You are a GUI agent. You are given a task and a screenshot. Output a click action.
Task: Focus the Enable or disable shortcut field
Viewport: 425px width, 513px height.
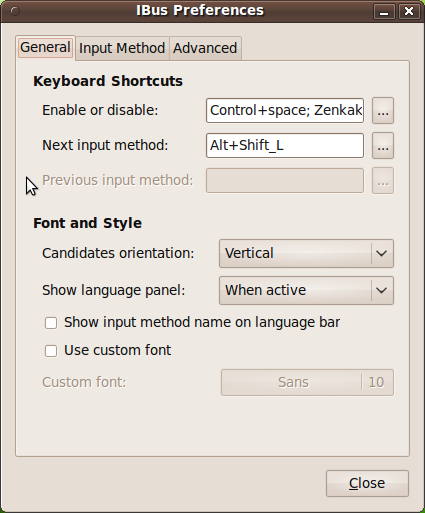pos(285,110)
